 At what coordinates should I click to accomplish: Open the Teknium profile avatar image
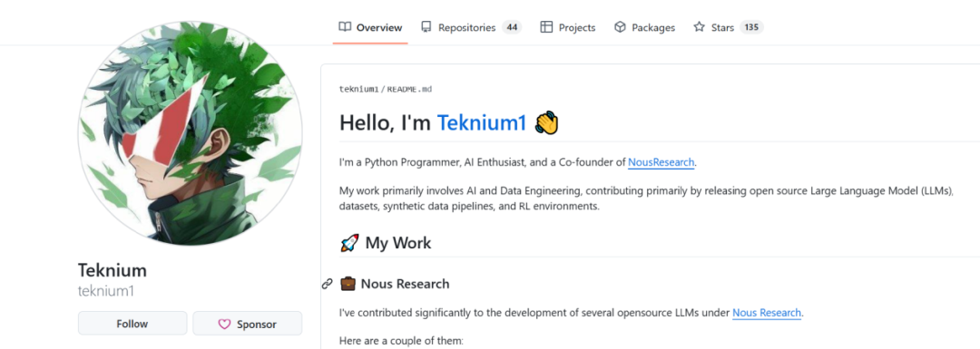[x=190, y=133]
